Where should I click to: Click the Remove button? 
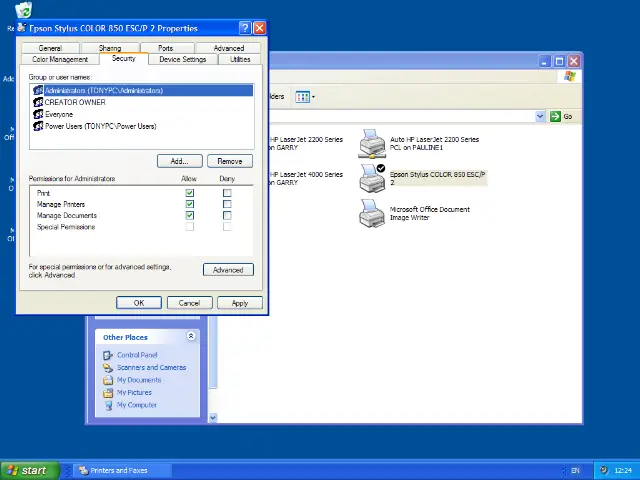click(x=230, y=161)
